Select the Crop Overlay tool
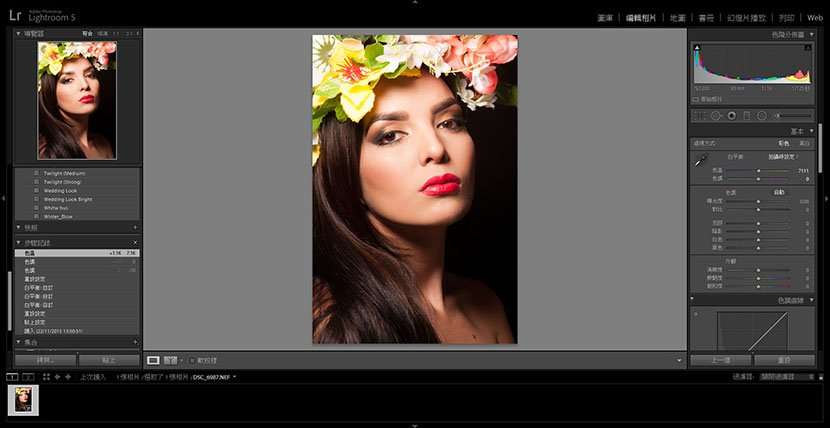The image size is (830, 428). [x=701, y=115]
